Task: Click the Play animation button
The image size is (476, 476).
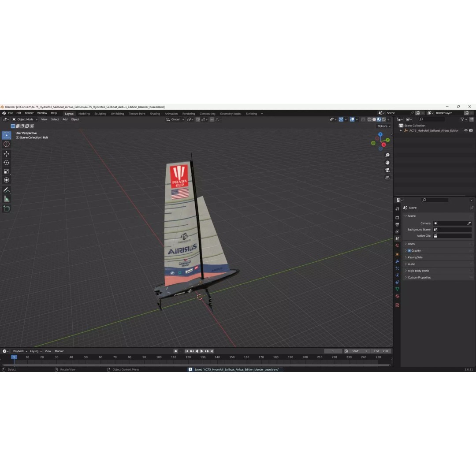Action: [201, 351]
